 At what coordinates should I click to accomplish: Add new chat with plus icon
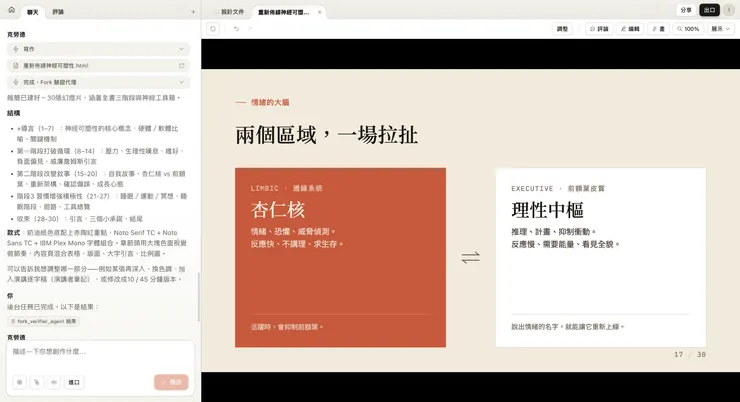coord(193,12)
